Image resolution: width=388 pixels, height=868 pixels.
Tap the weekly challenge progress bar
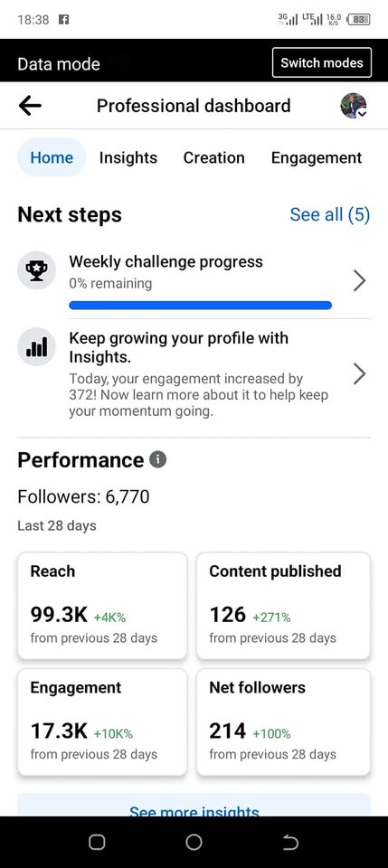coord(201,305)
